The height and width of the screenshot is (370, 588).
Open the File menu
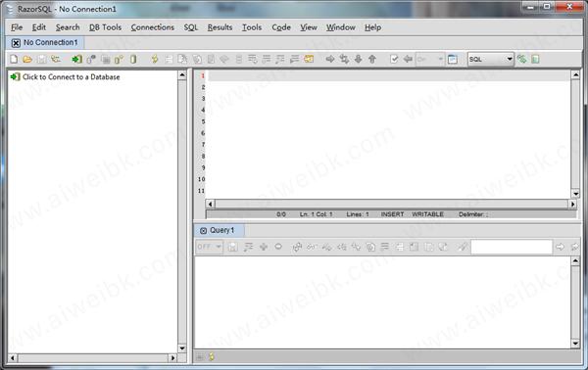click(x=17, y=27)
